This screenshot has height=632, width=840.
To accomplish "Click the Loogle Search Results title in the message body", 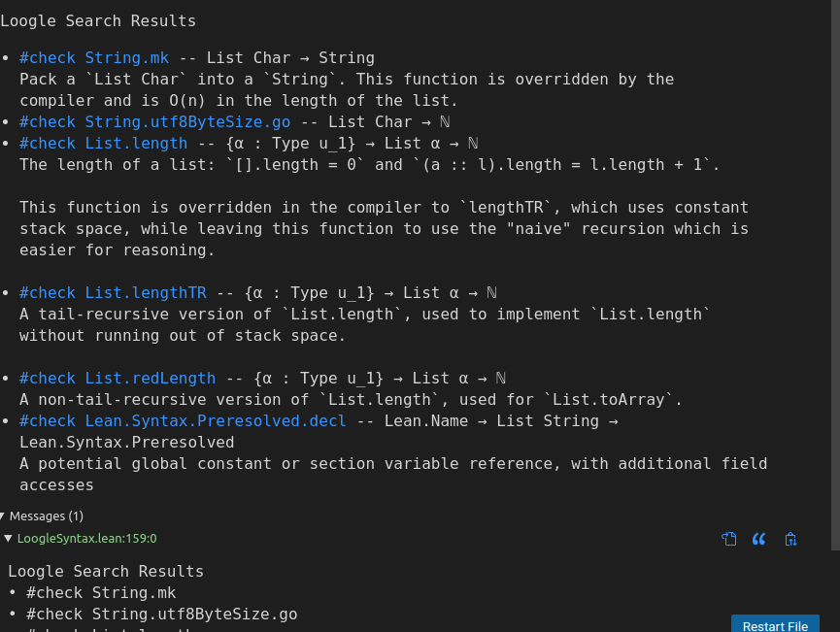I will (x=106, y=572).
